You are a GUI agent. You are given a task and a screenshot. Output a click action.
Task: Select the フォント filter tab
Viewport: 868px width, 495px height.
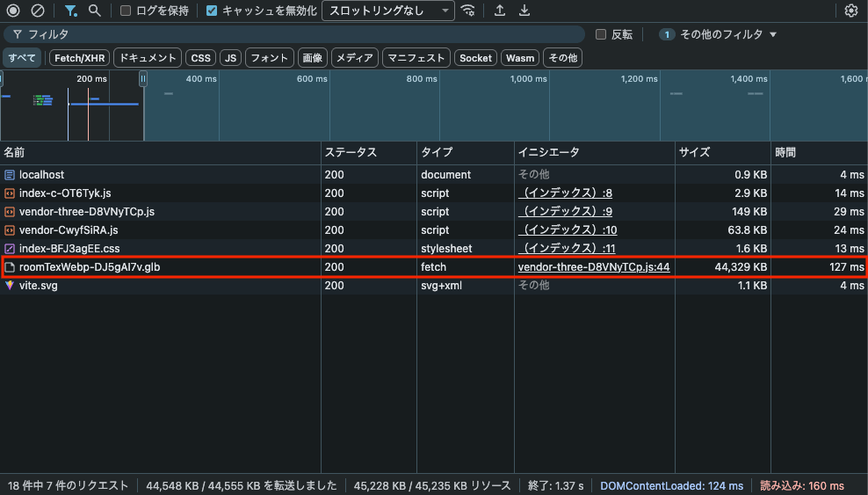270,58
